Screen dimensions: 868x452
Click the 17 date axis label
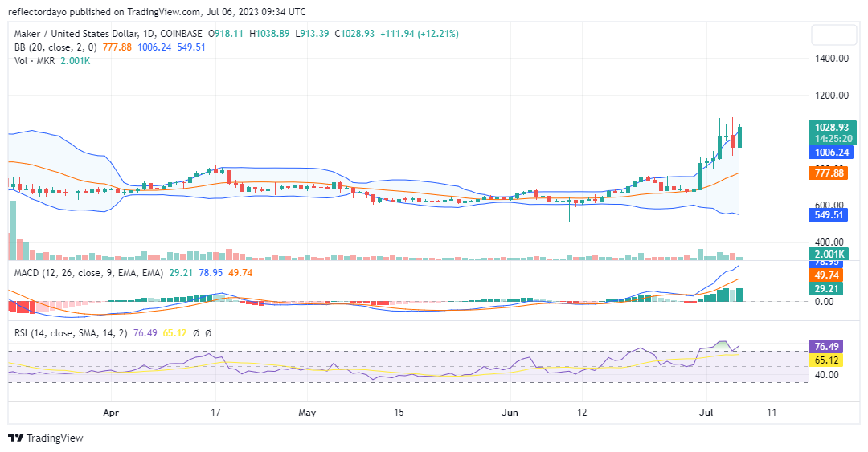(x=215, y=412)
